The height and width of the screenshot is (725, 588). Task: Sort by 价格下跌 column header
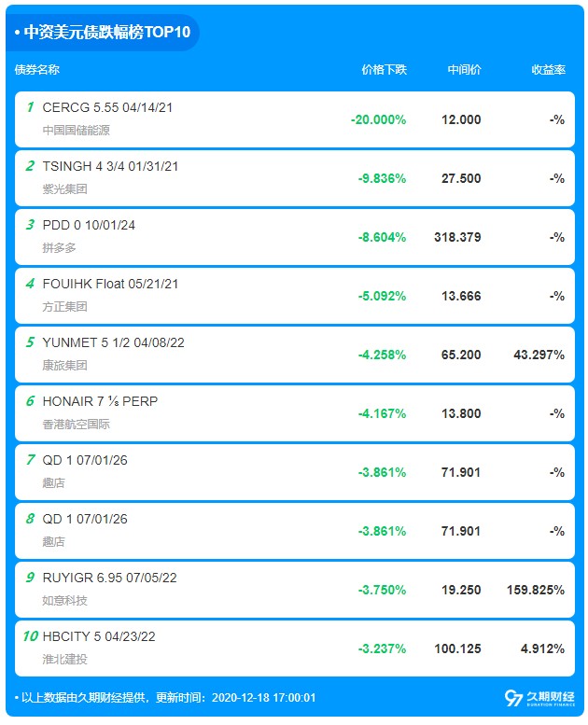pos(384,70)
